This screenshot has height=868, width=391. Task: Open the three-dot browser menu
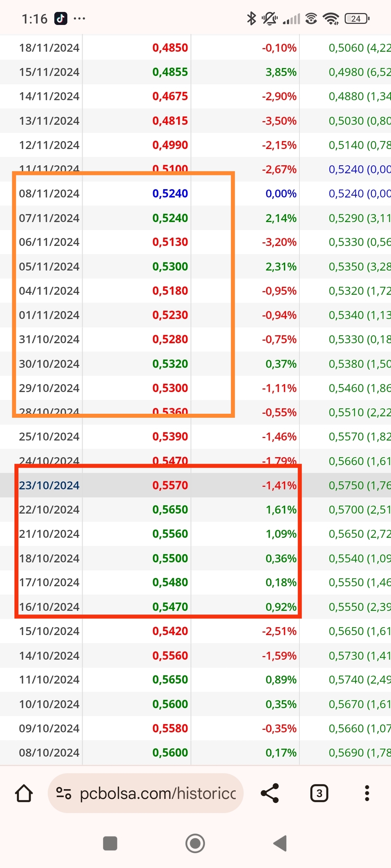pos(367,793)
